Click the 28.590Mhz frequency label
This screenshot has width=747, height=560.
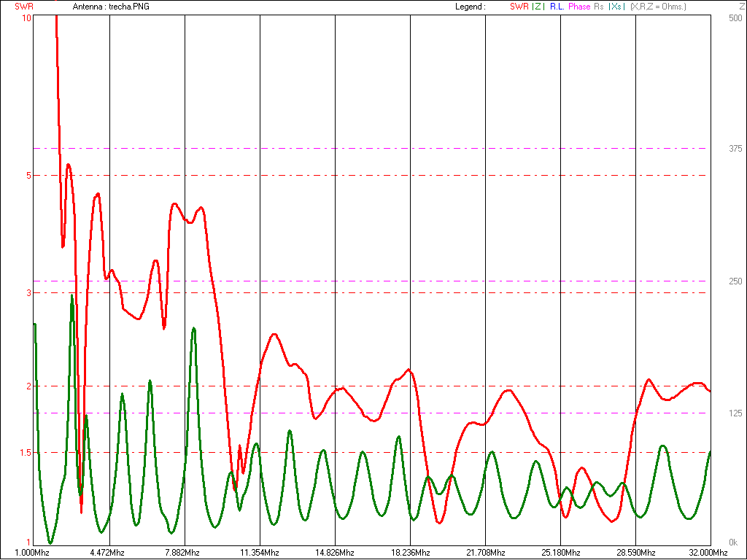click(635, 553)
